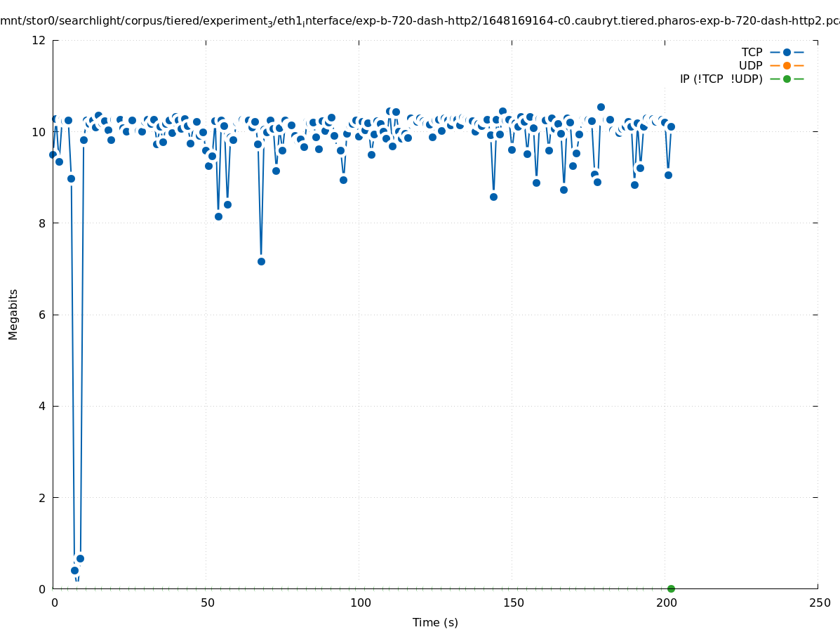Select the 12 tick label on y-axis
Screen dimensions: 840x632
pos(39,40)
